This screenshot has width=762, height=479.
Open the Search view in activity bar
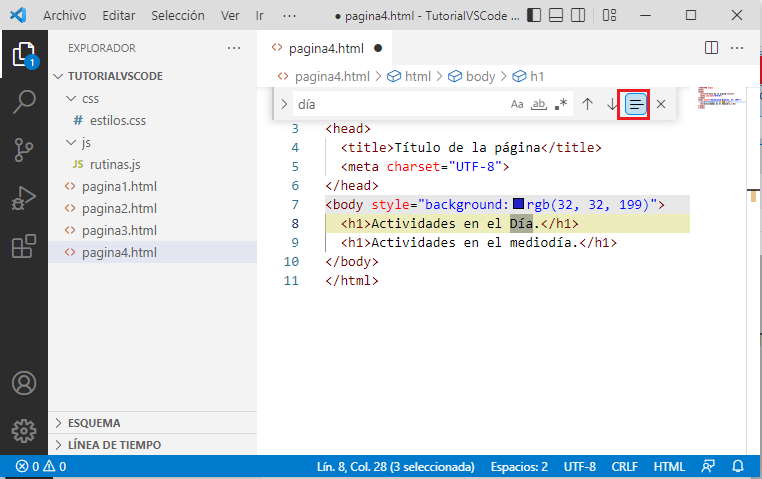(24, 102)
